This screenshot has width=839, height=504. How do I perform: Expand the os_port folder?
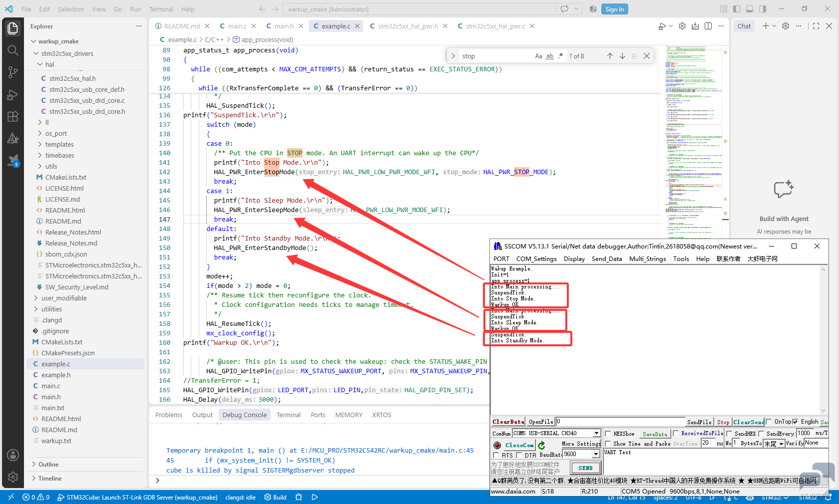pos(56,133)
